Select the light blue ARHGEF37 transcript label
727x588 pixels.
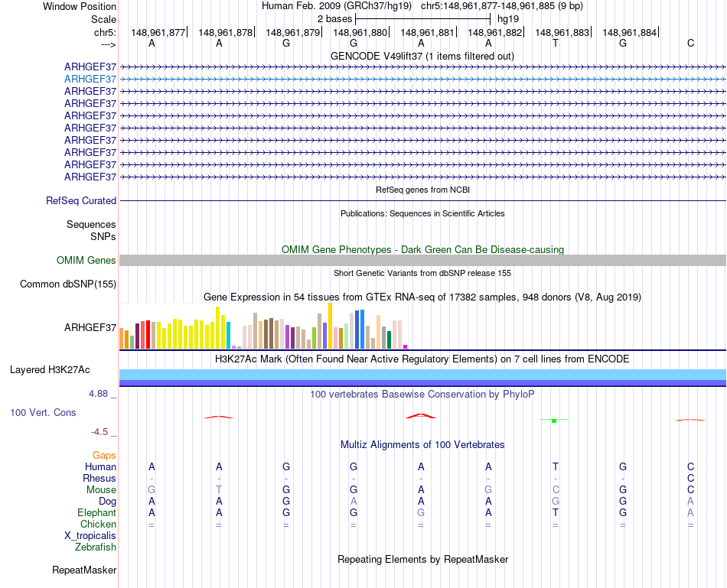[x=90, y=80]
